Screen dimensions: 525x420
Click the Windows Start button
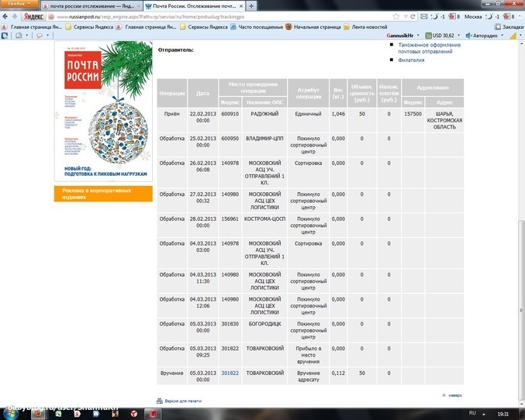tap(9, 413)
